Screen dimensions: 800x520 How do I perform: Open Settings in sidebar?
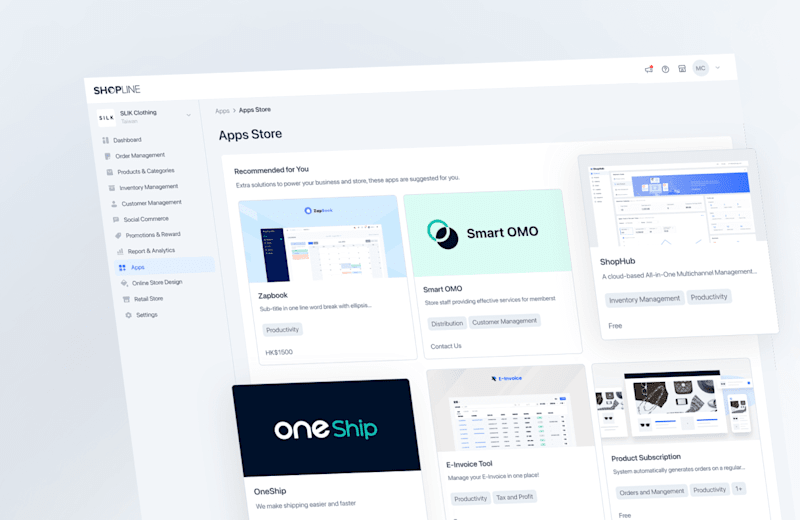(x=147, y=315)
